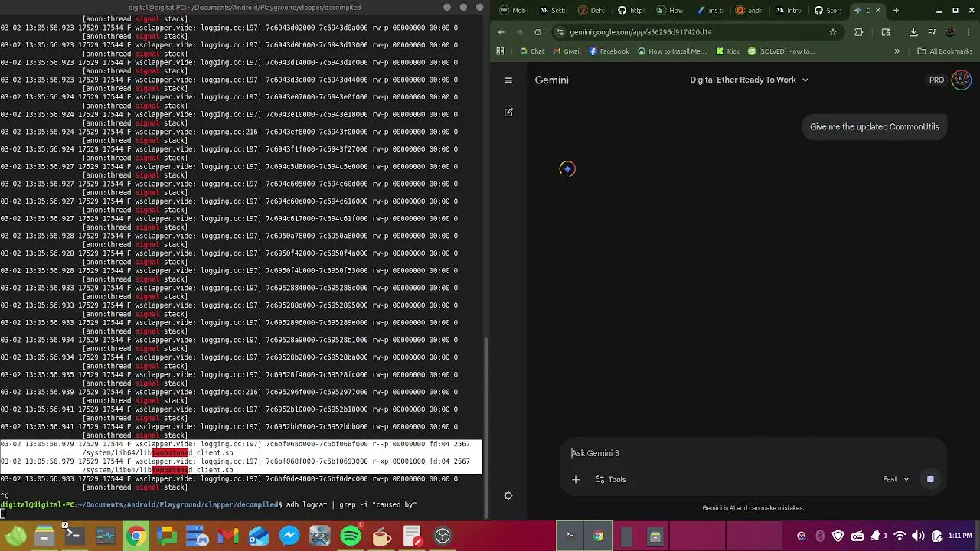This screenshot has height=551, width=980.
Task: Open Kick bookmark
Action: (x=728, y=51)
